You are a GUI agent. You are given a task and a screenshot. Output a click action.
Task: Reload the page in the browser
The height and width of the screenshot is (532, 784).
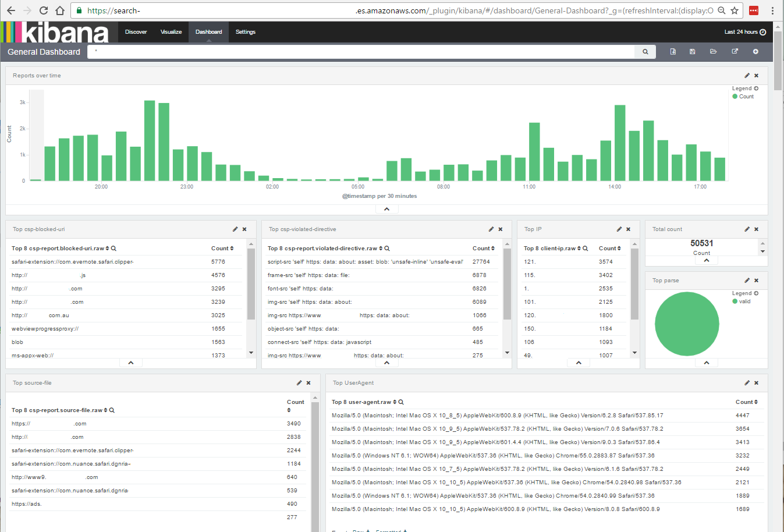click(44, 10)
